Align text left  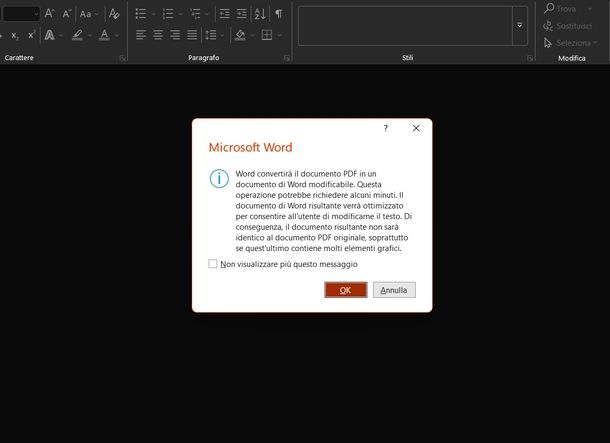(141, 35)
